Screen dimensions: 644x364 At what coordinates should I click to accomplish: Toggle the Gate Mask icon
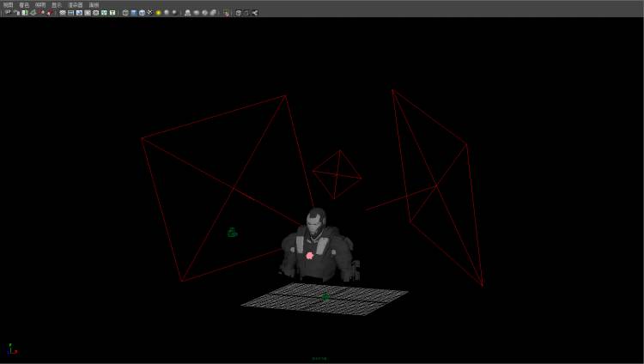coord(87,13)
